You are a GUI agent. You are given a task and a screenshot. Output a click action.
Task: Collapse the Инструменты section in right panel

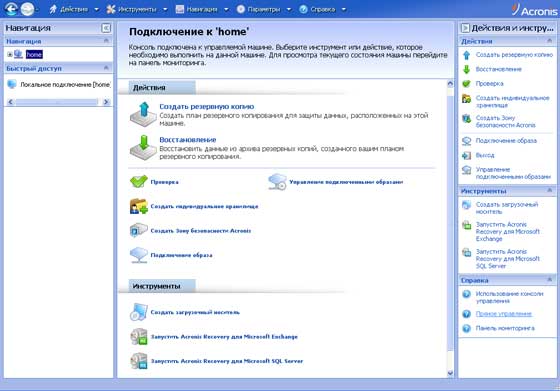549,191
